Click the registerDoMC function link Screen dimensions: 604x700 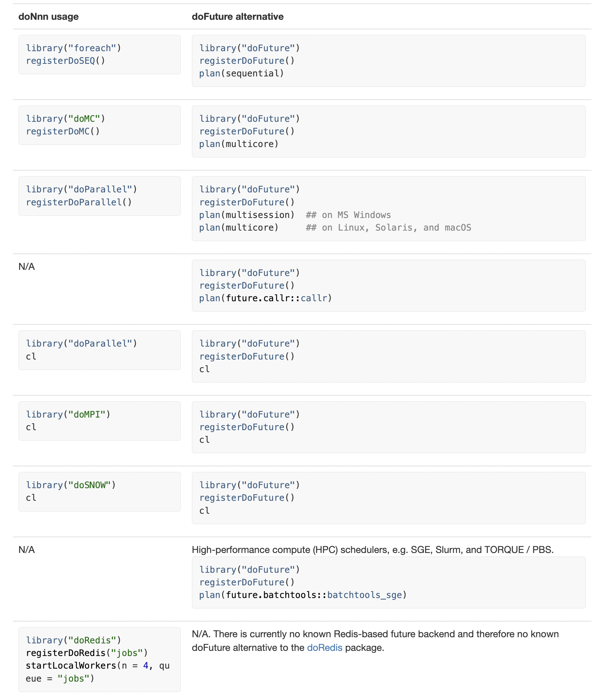[x=58, y=131]
